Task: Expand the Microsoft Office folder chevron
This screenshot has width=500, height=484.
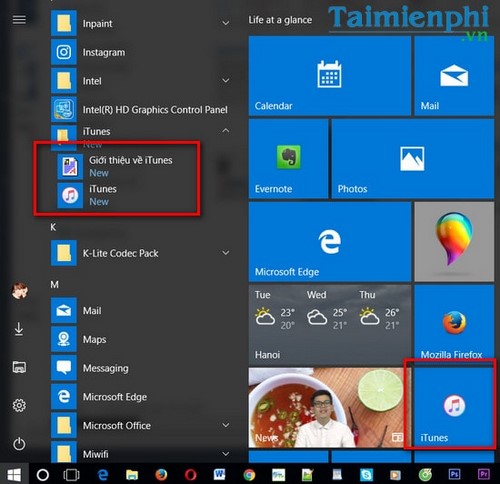Action: (226, 425)
